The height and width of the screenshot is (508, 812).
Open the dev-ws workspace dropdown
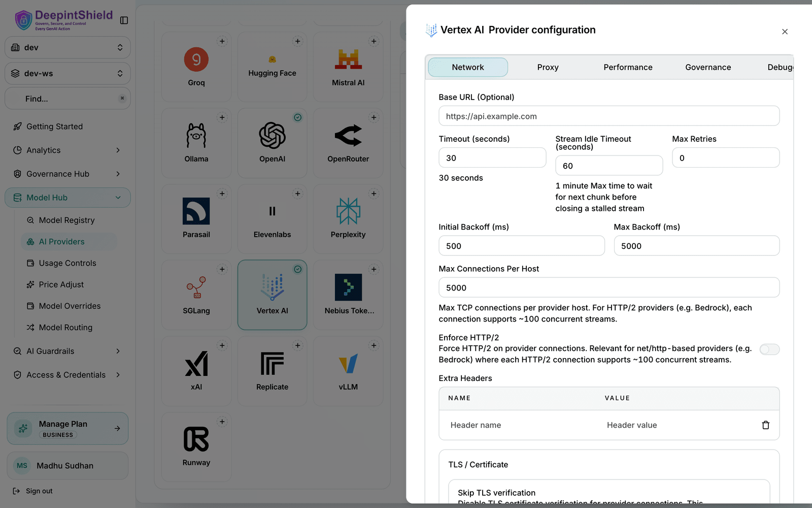[x=67, y=73]
